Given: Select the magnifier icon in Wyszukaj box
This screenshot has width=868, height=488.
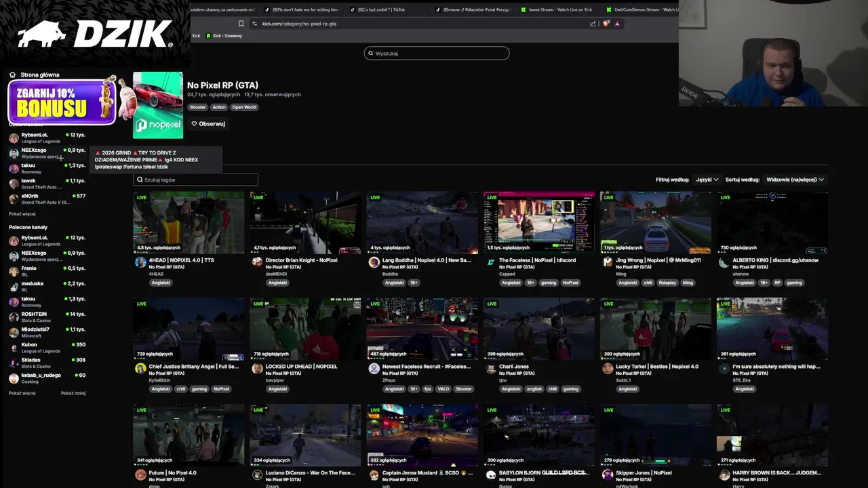Looking at the screenshot, I should 371,53.
